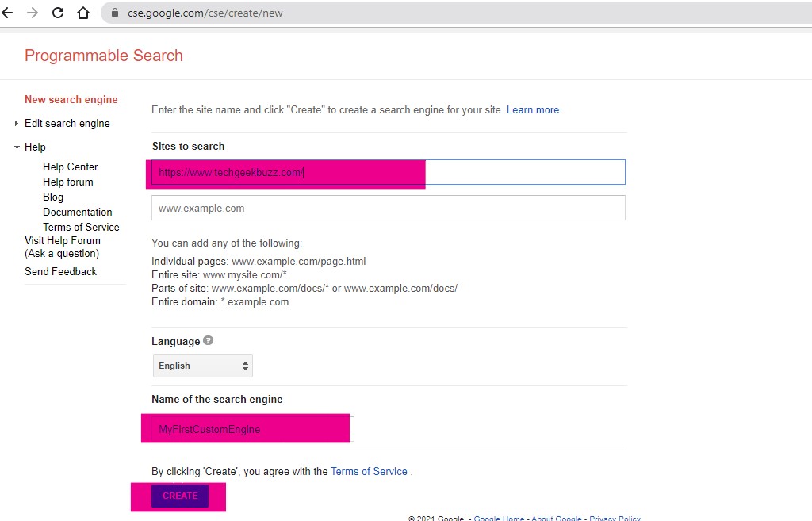Click the Language help question mark icon
The image size is (812, 521).
click(x=209, y=341)
